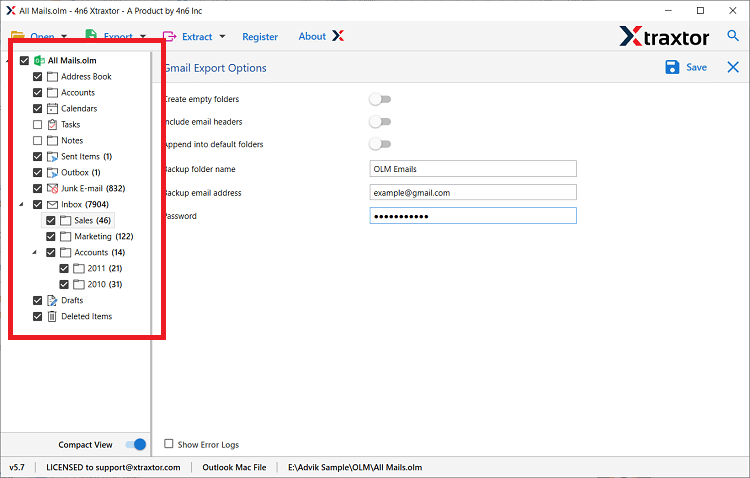This screenshot has height=478, width=750.
Task: Click the Tasks clipboard icon
Action: pos(52,124)
